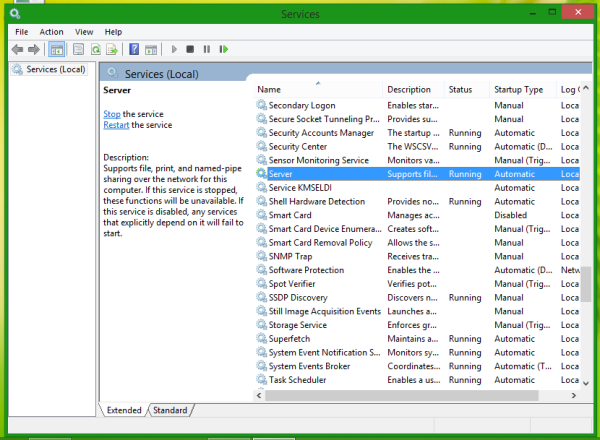
Task: Click the gear icon beside Superfetch
Action: pos(261,338)
